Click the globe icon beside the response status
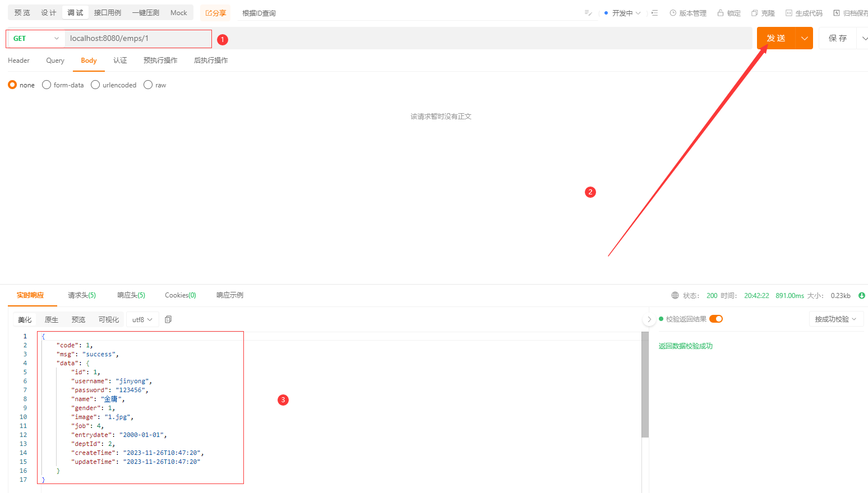Screen dimensions: 868x493 675,295
